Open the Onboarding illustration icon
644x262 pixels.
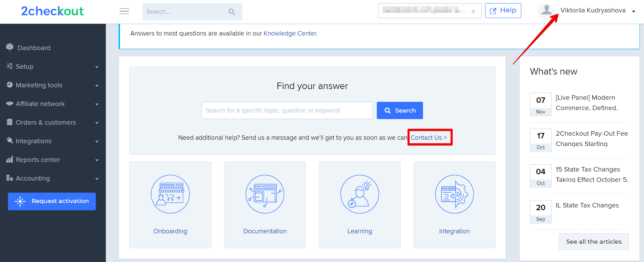click(x=170, y=194)
